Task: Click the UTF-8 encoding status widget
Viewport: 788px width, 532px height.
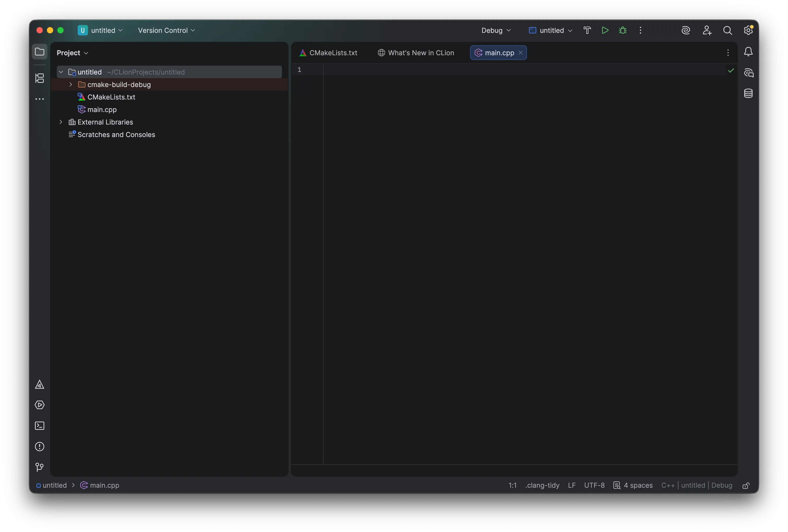Action: tap(594, 486)
